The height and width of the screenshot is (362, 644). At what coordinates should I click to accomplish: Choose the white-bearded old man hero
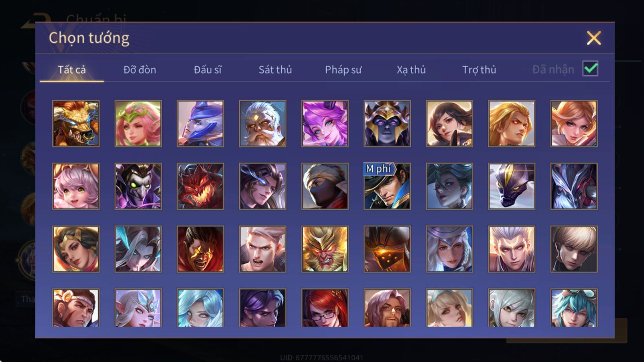(x=262, y=123)
